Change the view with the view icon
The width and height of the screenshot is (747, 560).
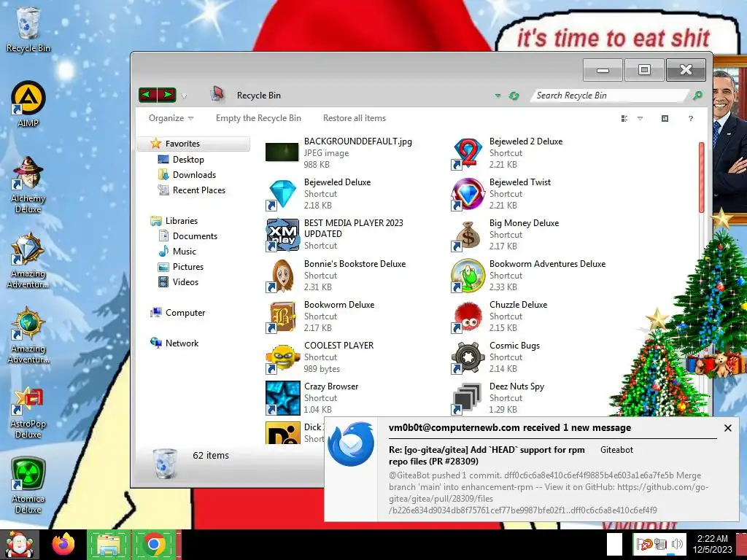point(624,118)
